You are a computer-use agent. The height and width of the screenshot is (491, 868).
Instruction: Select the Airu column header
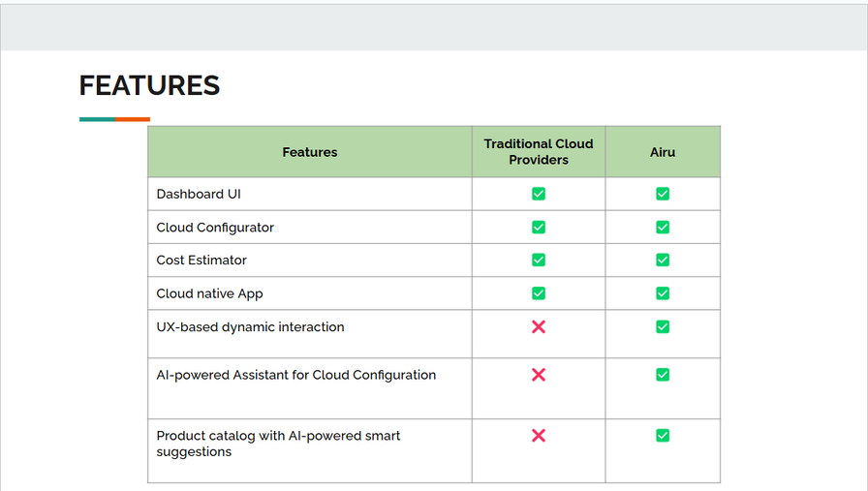pyautogui.click(x=663, y=152)
